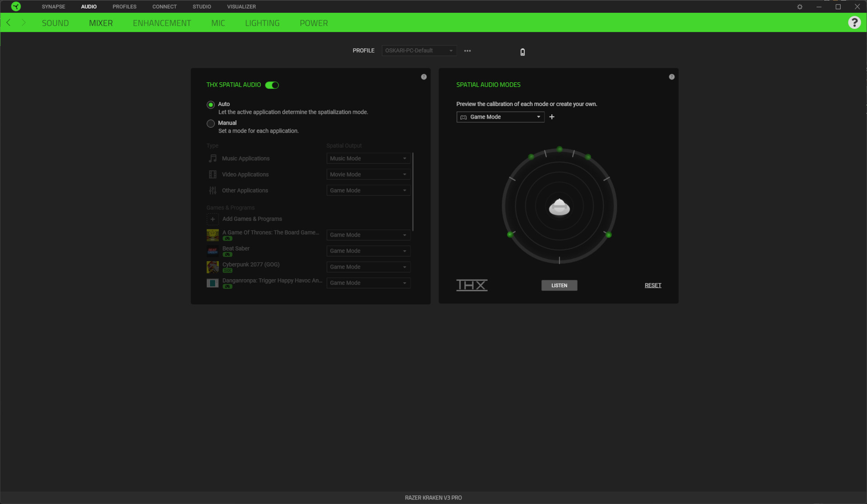Expand the Game Mode preview dropdown

tap(500, 117)
